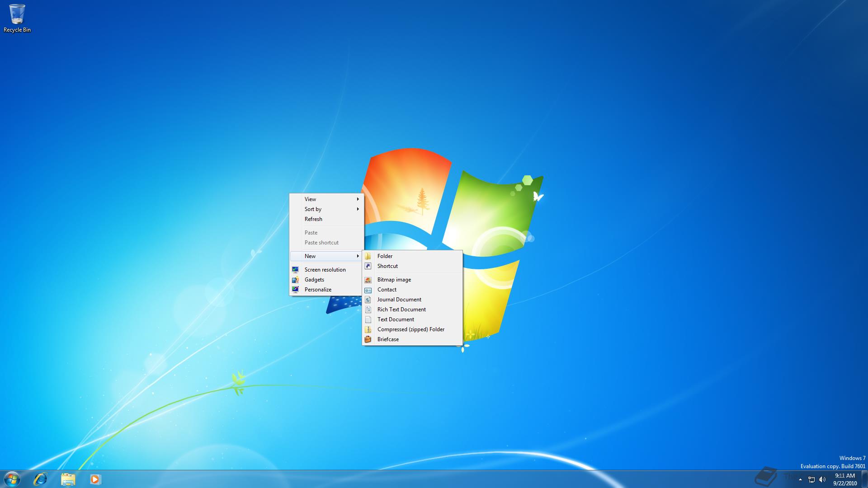Click the Gadgets icon in the menu

pos(295,280)
